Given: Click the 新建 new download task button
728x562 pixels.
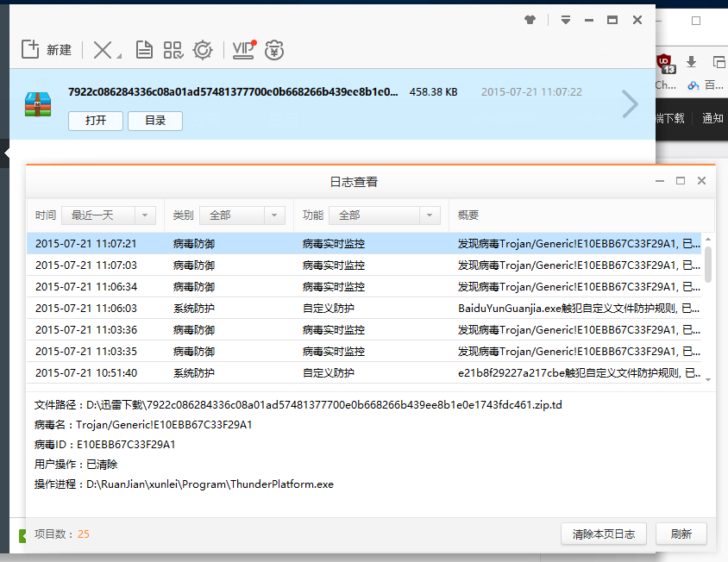Looking at the screenshot, I should (x=47, y=50).
